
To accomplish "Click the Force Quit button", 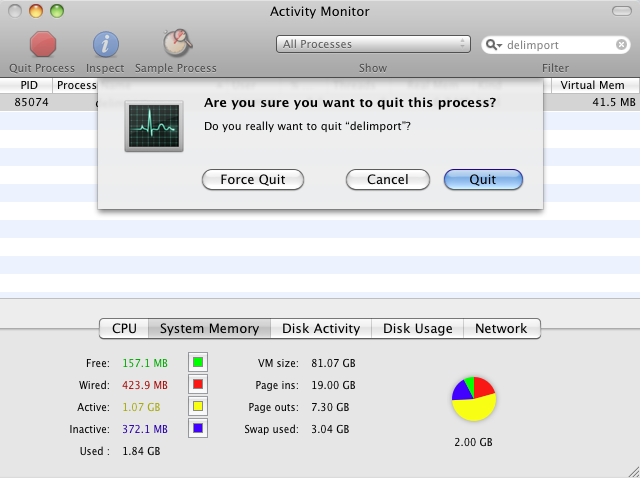I will click(x=253, y=180).
